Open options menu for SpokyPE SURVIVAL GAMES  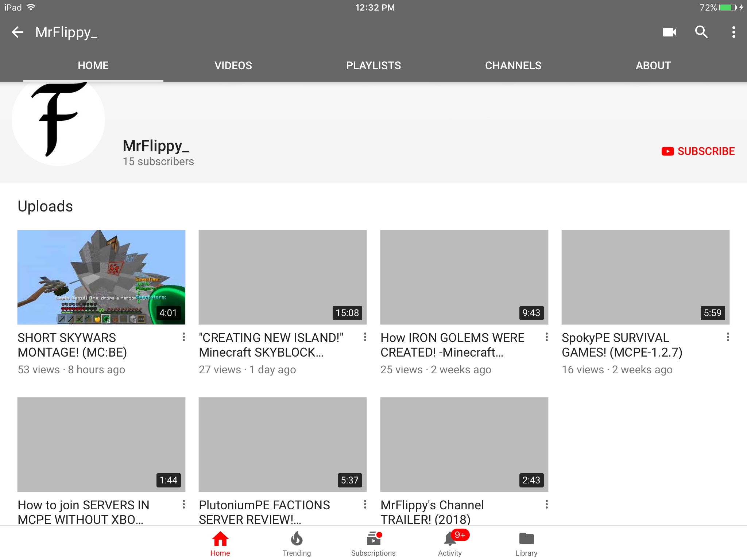tap(728, 337)
